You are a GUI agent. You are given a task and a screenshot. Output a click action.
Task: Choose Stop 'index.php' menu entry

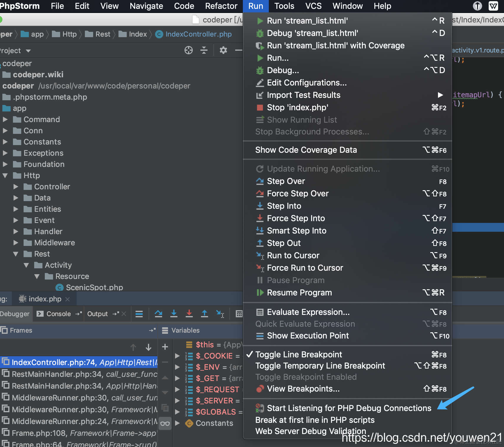point(347,107)
